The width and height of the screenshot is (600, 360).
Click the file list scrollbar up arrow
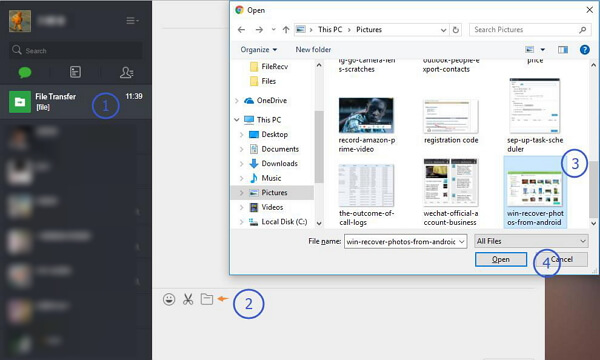point(593,65)
